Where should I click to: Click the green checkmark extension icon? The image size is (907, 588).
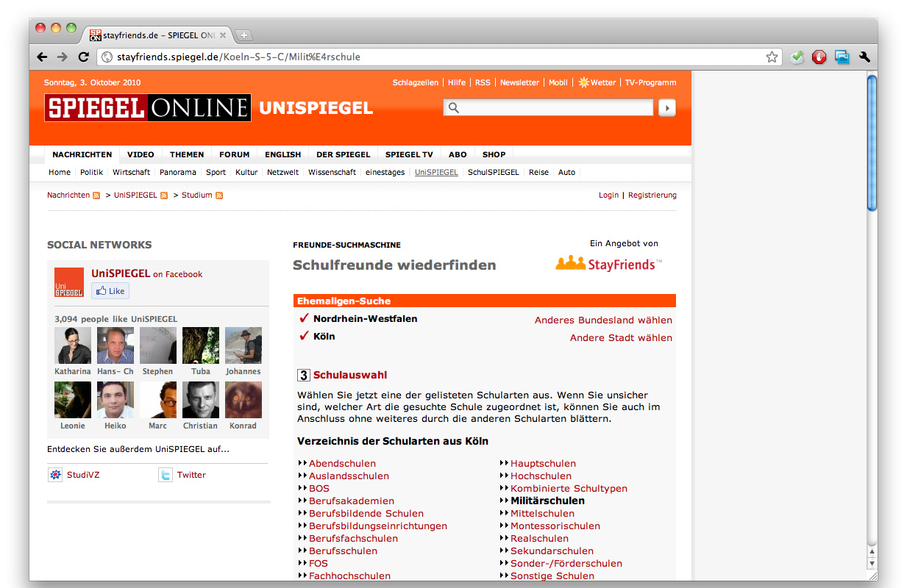coord(797,57)
